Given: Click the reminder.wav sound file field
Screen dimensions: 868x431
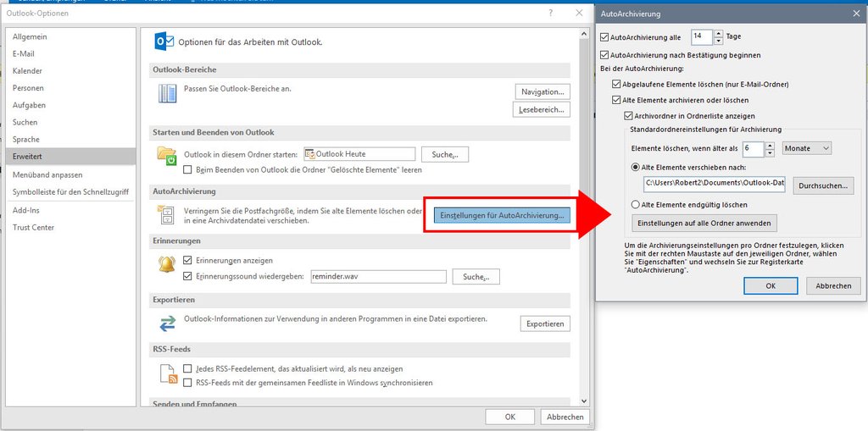Looking at the screenshot, I should coord(377,277).
